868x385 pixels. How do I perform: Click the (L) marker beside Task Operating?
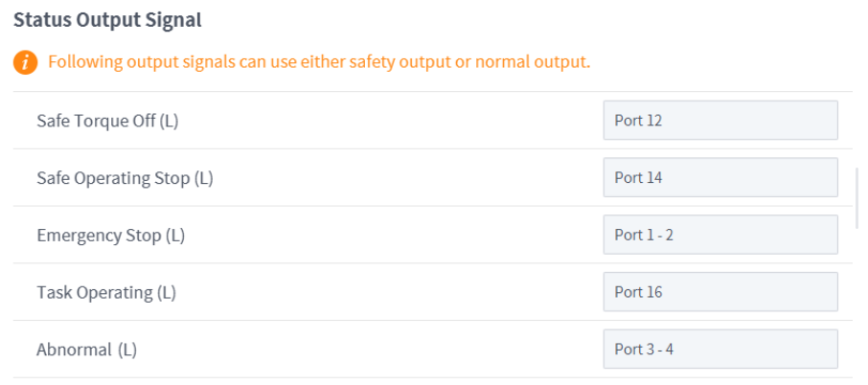(x=167, y=293)
